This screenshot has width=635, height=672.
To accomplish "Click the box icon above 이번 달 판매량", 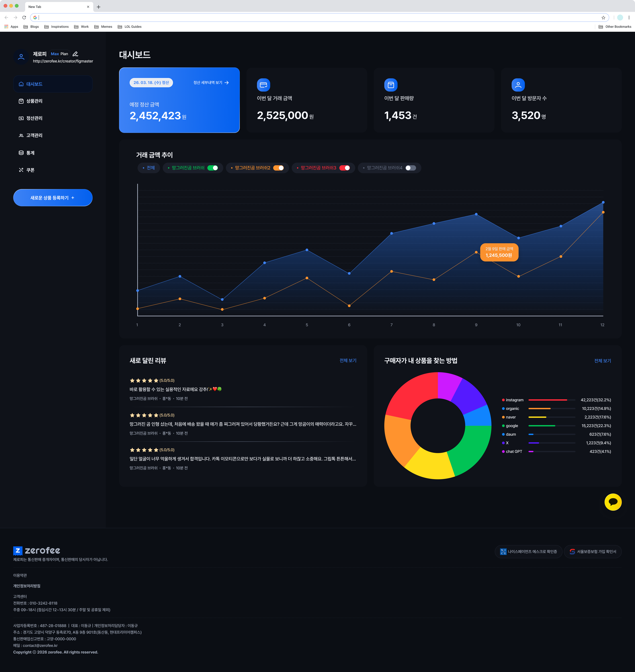I will pos(391,85).
